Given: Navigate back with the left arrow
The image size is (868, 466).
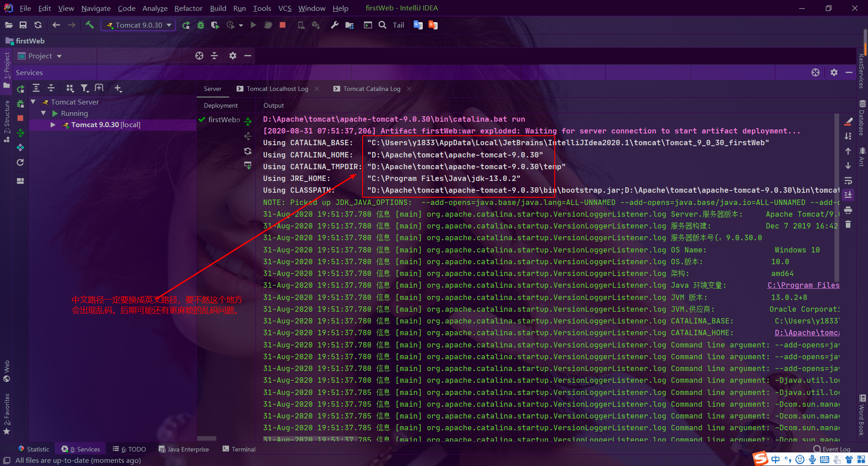Looking at the screenshot, I should coord(57,25).
